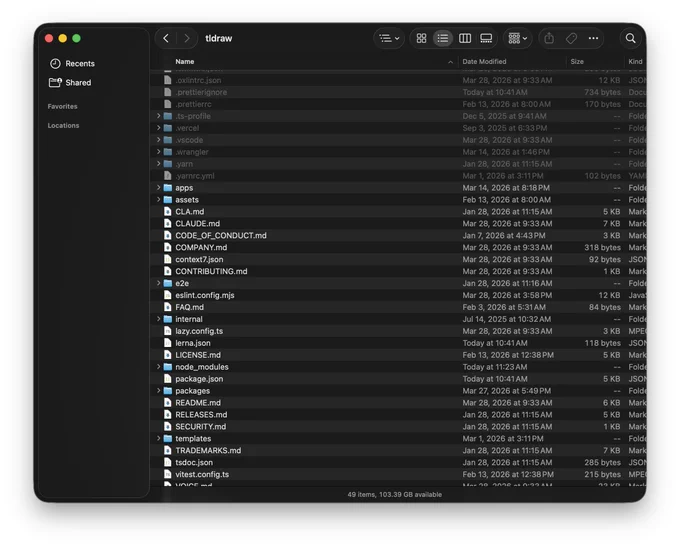The width and height of the screenshot is (680, 547).
Task: Expand the .vscode hidden folder
Action: pyautogui.click(x=158, y=140)
